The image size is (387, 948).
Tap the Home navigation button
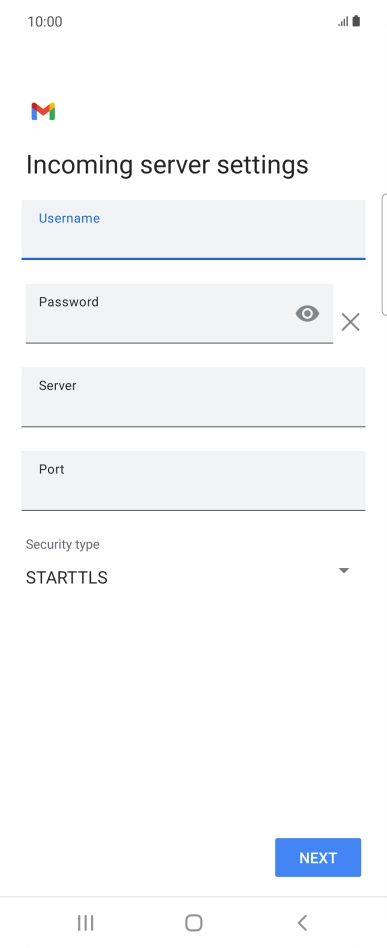(x=194, y=922)
